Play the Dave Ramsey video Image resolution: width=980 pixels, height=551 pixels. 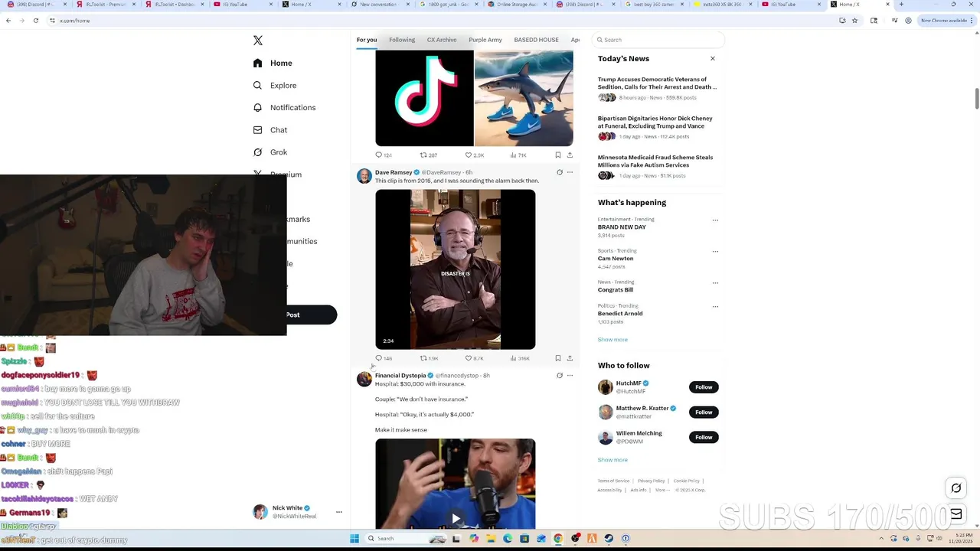(456, 269)
